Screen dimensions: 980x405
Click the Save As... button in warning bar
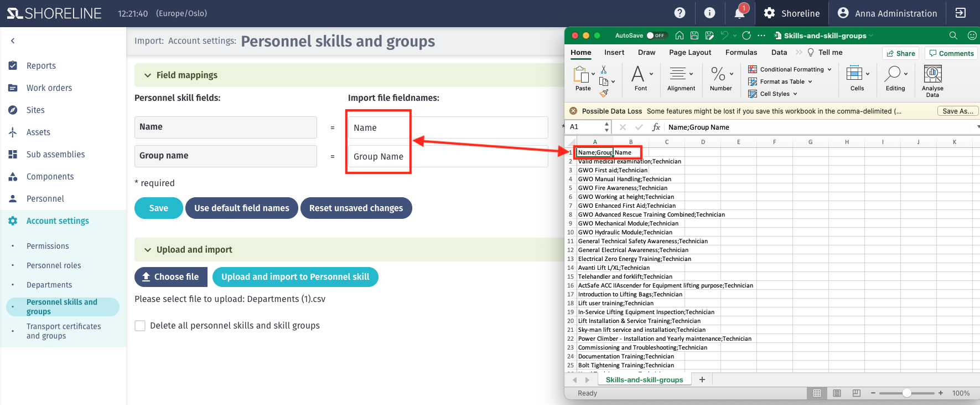point(958,111)
